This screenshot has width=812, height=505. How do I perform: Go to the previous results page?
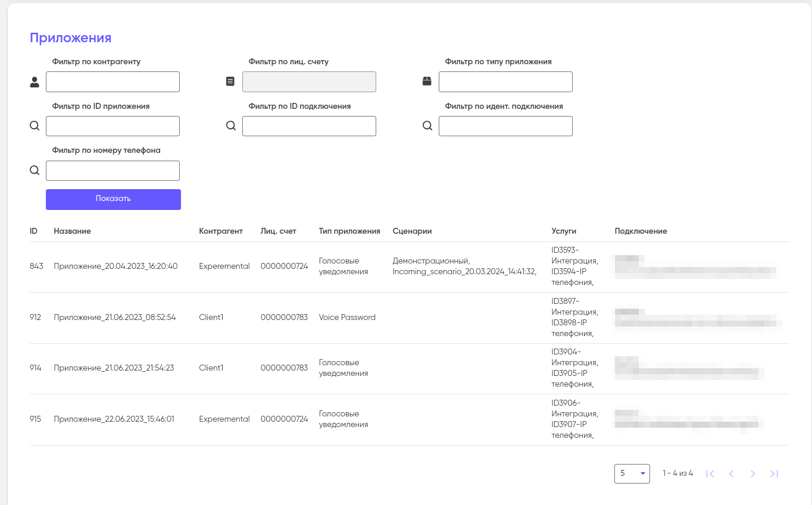pos(731,473)
